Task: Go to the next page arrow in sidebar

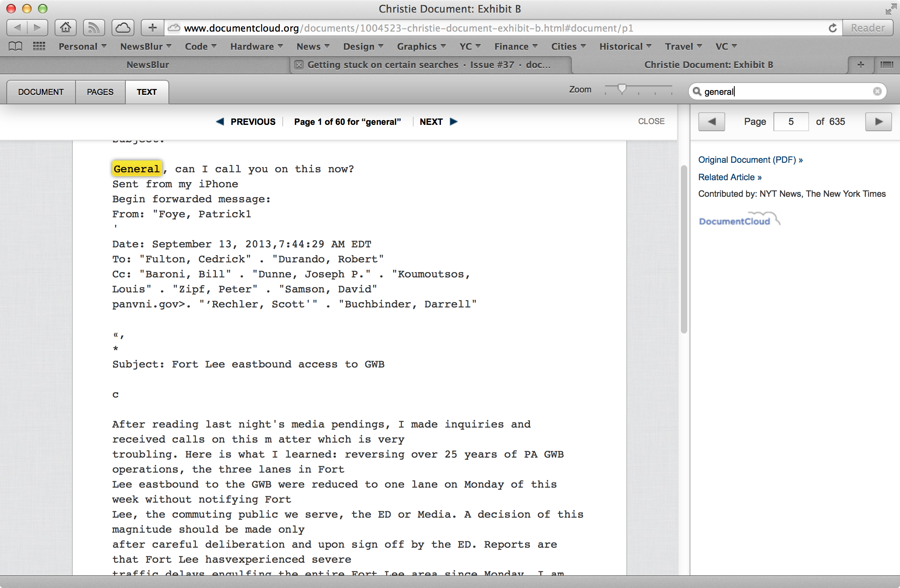Action: tap(878, 121)
